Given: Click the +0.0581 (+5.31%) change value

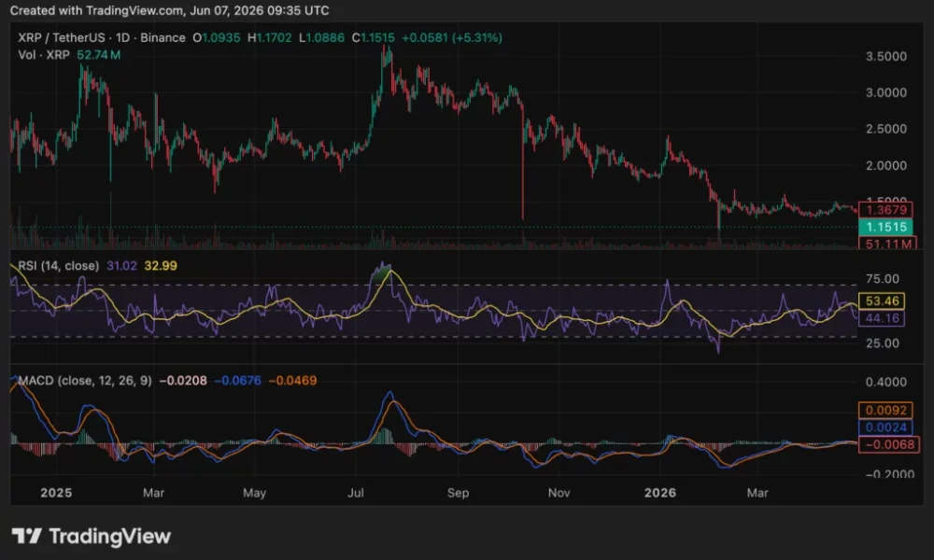Looking at the screenshot, I should point(452,37).
